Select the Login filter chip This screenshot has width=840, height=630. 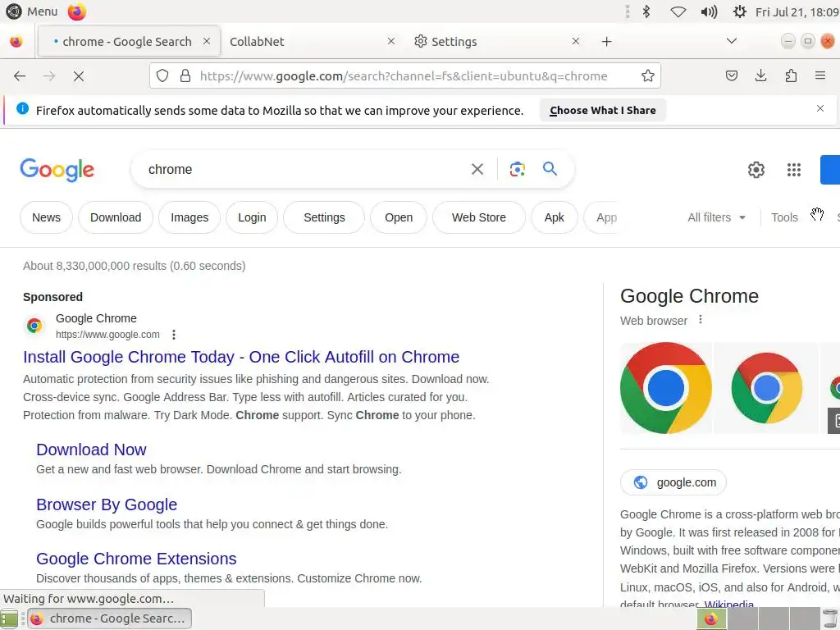click(252, 217)
